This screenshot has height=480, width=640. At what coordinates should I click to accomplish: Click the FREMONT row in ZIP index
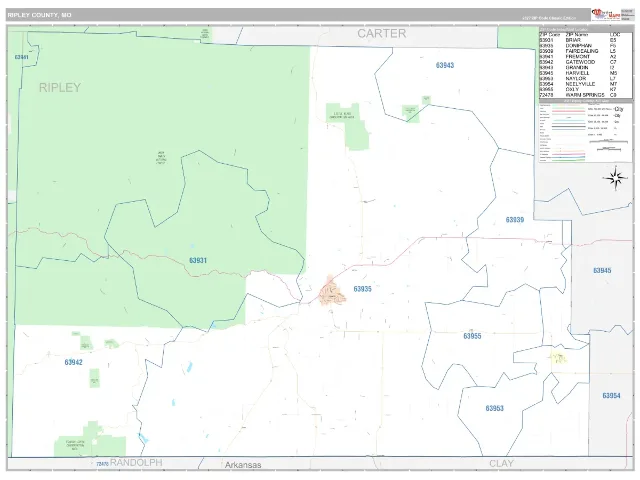pyautogui.click(x=579, y=57)
